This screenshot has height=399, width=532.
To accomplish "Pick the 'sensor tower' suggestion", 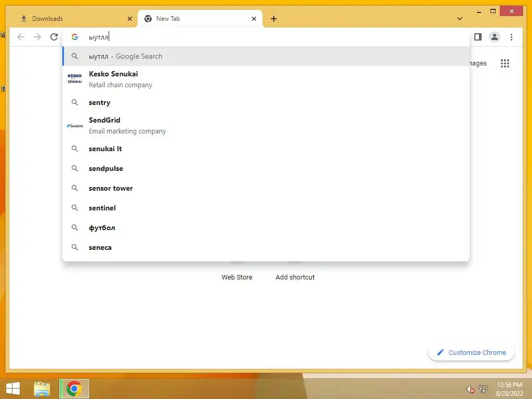I will click(267, 188).
